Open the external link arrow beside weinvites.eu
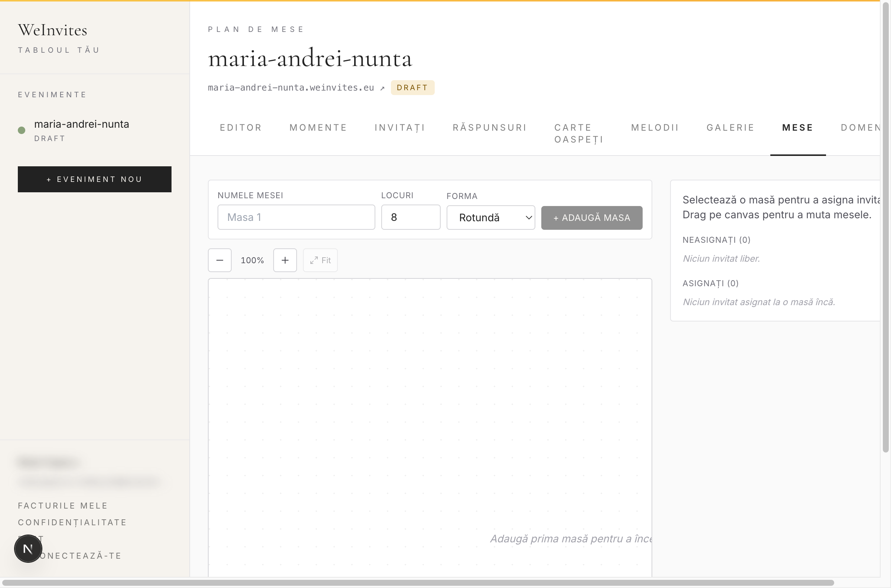The image size is (891, 588). point(382,88)
